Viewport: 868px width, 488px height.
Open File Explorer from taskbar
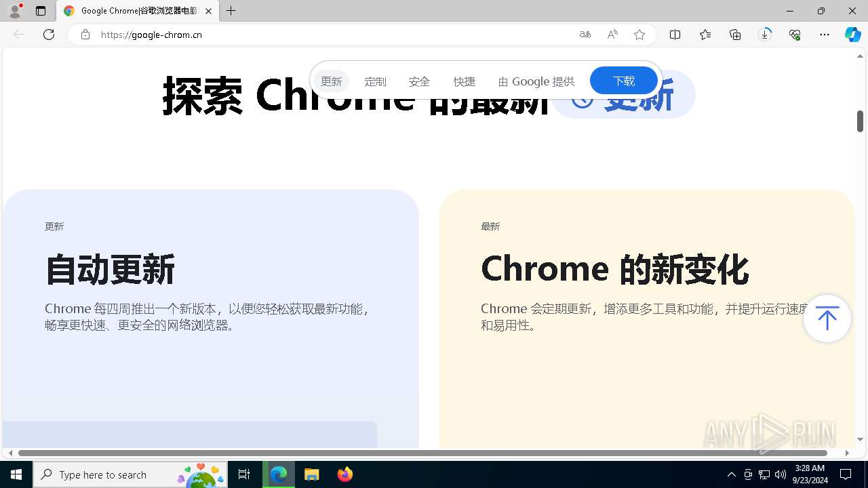pos(312,474)
